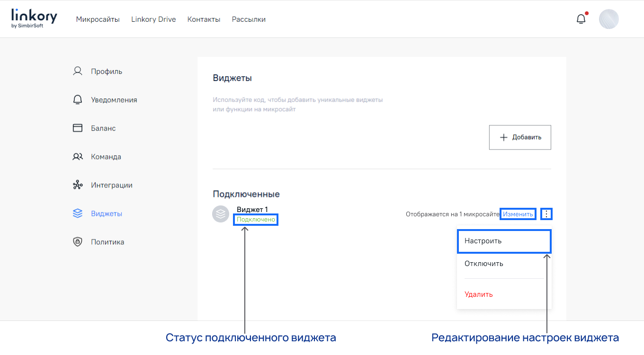This screenshot has width=644, height=355.
Task: Click the Подключено status label
Action: (x=255, y=219)
